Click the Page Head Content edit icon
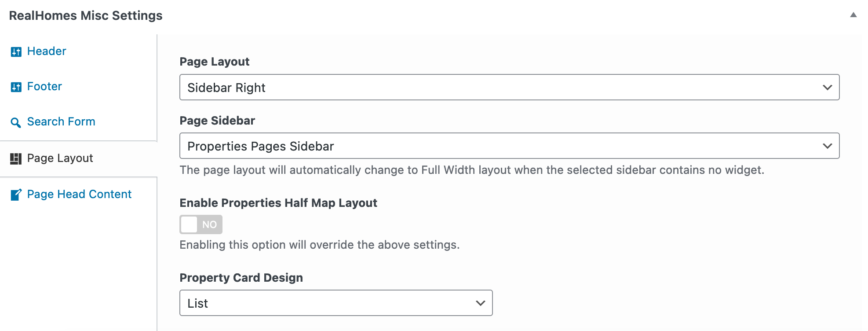 (x=16, y=195)
